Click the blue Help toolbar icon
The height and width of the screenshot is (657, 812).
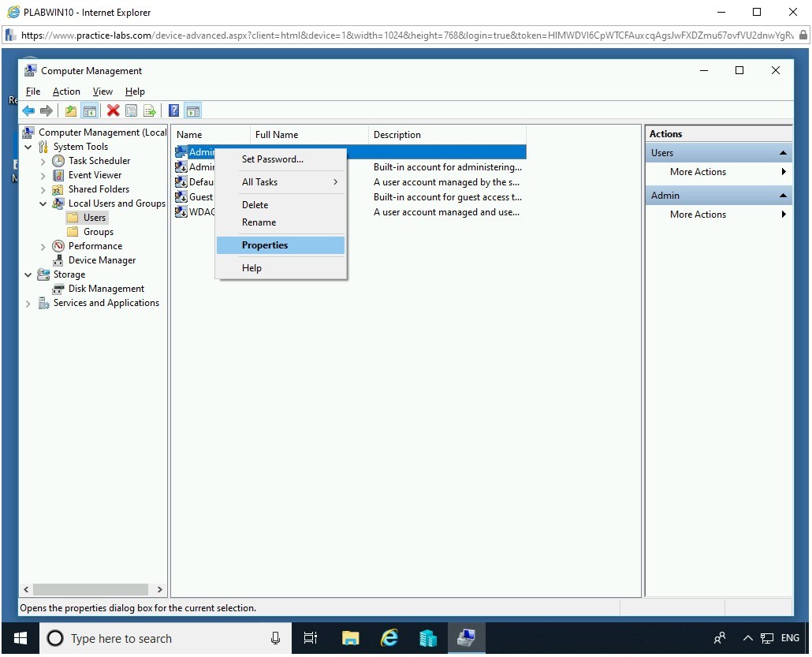[174, 110]
